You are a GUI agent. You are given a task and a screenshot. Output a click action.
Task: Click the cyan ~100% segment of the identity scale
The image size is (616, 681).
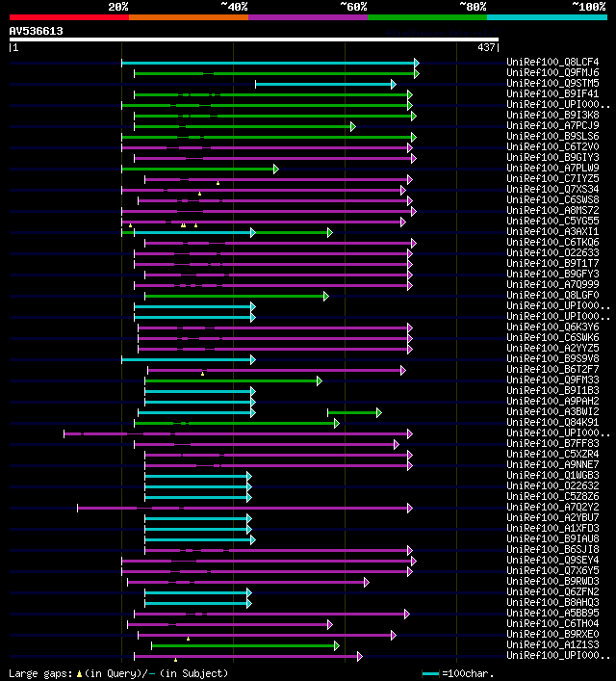coord(547,17)
